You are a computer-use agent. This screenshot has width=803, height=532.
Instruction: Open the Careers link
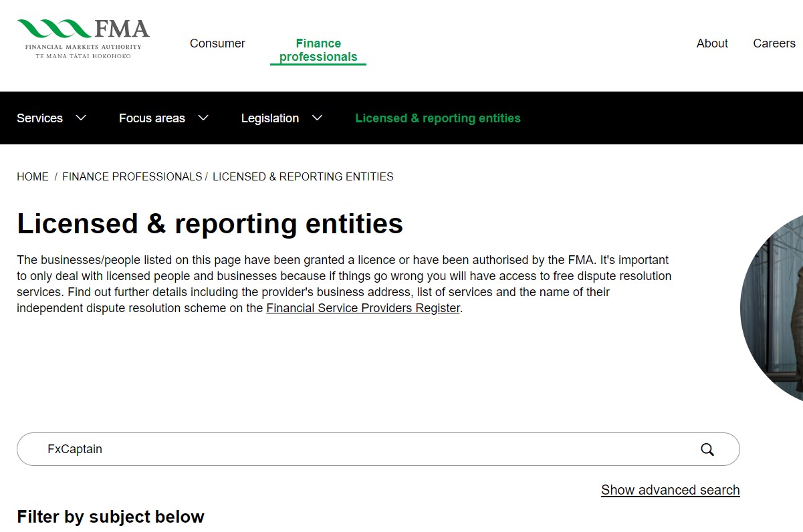(774, 43)
